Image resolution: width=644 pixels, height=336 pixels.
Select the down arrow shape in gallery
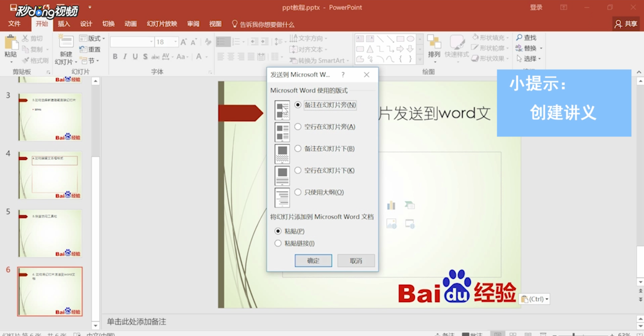(x=410, y=49)
